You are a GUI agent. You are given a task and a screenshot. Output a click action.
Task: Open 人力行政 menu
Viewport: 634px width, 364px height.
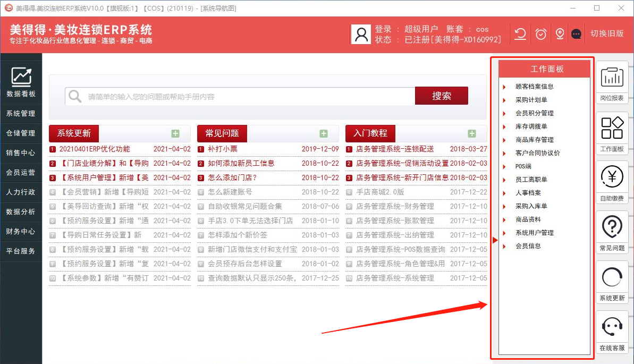point(21,192)
